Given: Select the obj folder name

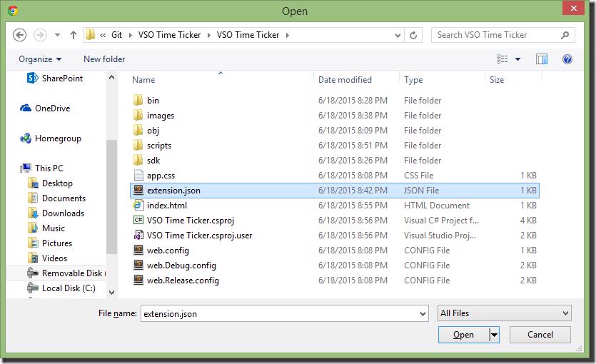Looking at the screenshot, I should 153,131.
